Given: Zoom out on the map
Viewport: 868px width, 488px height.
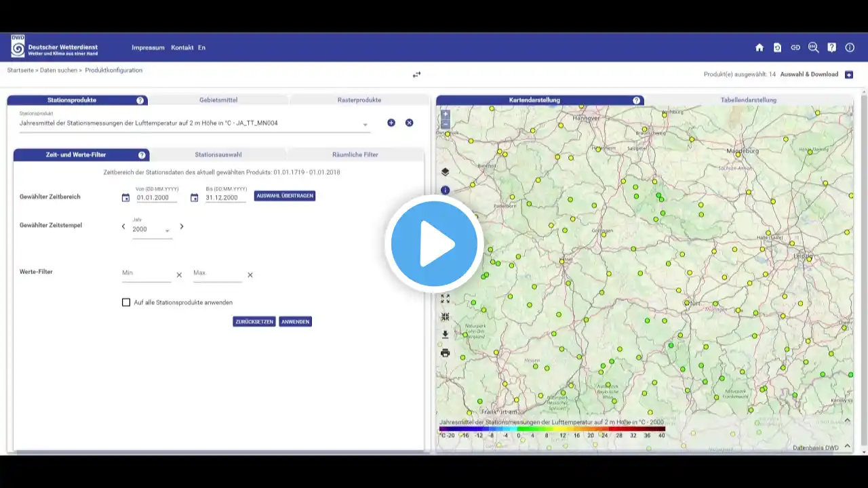Looking at the screenshot, I should (446, 124).
